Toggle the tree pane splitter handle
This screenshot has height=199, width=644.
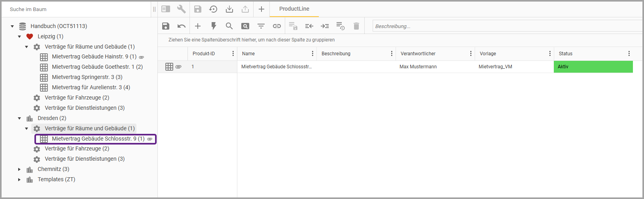[x=154, y=9]
